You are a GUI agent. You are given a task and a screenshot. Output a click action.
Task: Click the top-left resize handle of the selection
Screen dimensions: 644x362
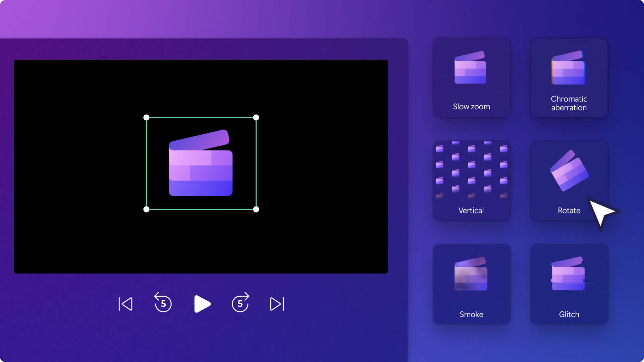[146, 117]
